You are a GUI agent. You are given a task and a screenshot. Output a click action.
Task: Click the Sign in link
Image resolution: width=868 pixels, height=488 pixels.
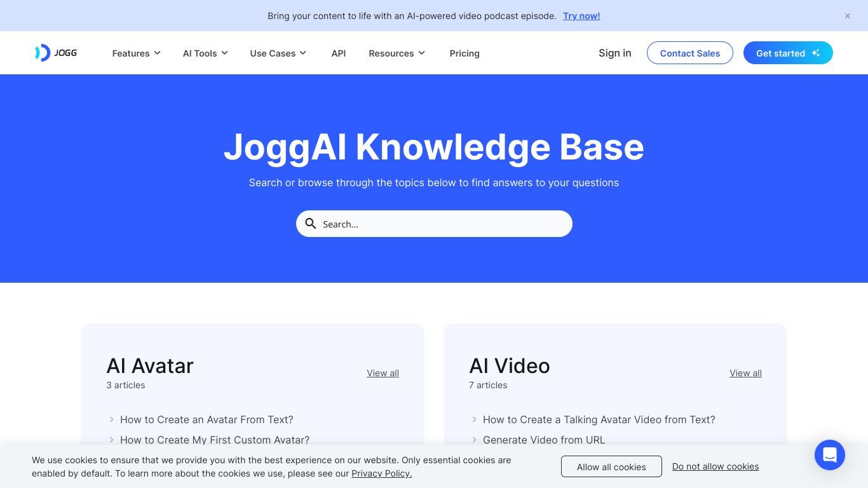coord(615,53)
